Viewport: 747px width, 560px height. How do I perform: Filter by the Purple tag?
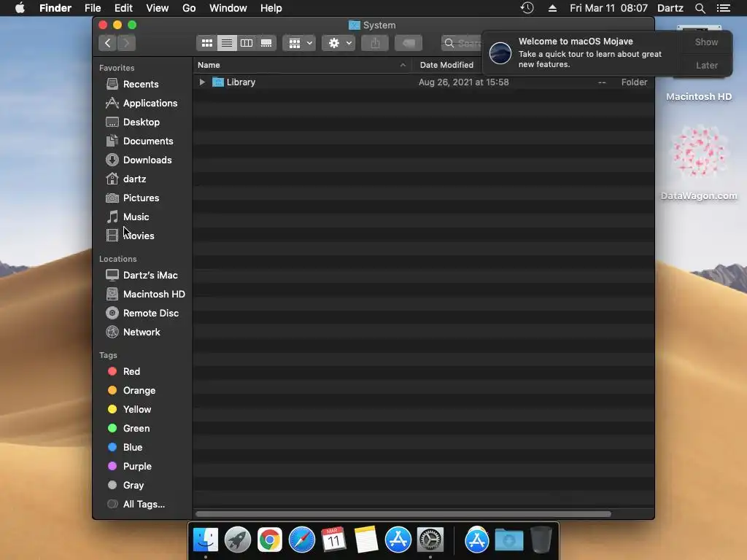coord(137,467)
